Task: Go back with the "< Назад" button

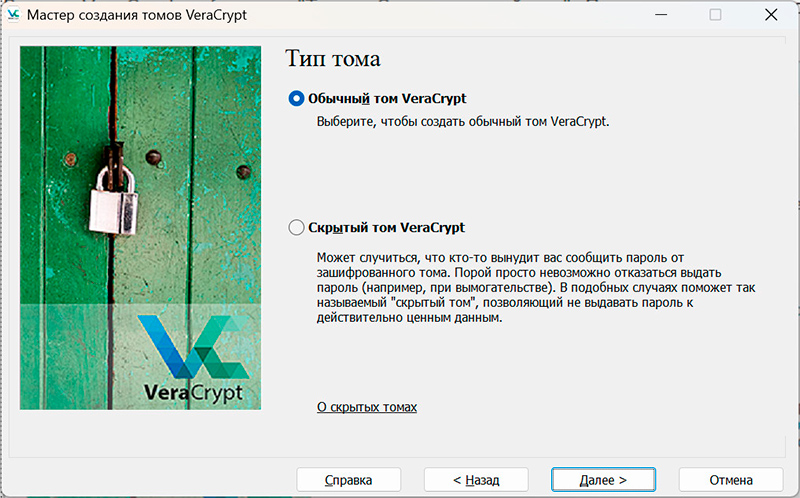Action: [476, 480]
